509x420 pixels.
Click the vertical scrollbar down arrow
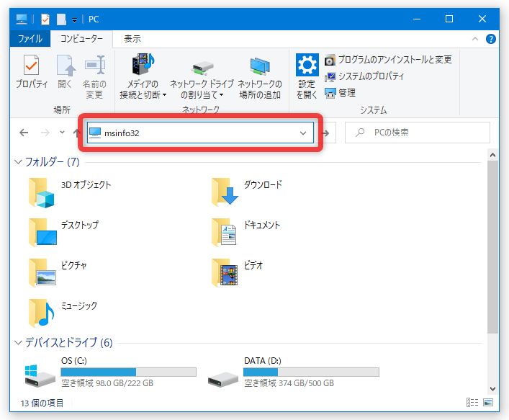(x=492, y=388)
